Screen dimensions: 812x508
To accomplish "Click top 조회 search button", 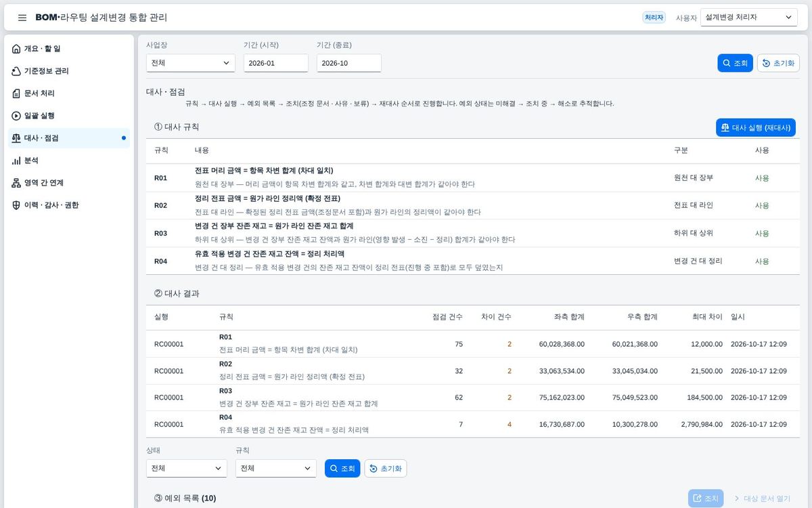I will pos(735,63).
